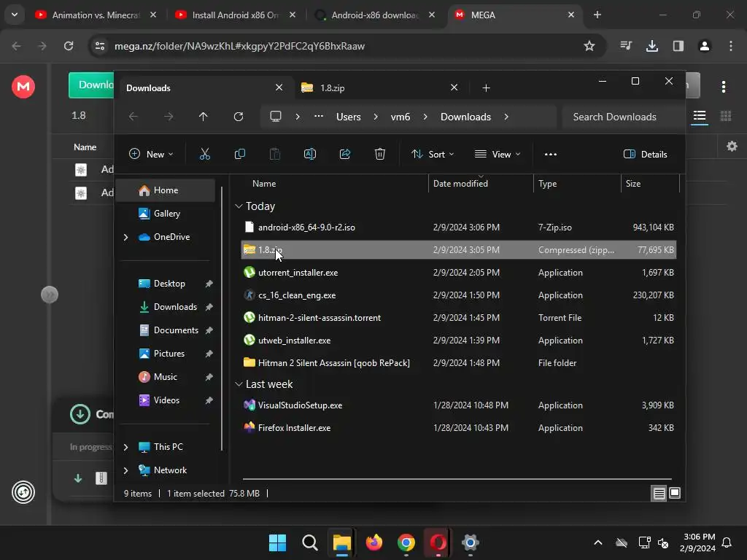Screen dimensions: 747x560
Task: Open Chrome media control icon
Action: (x=625, y=46)
